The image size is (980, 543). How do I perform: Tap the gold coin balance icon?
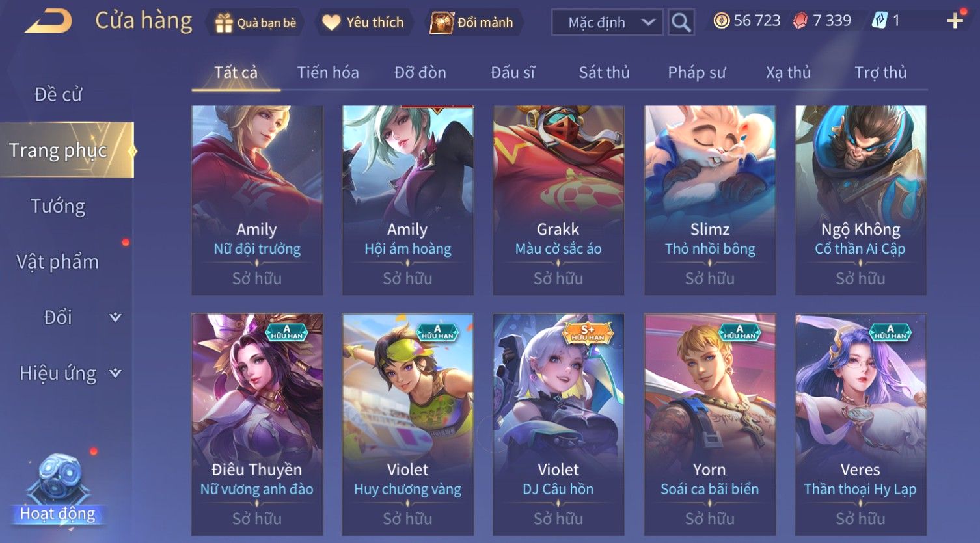tap(721, 21)
